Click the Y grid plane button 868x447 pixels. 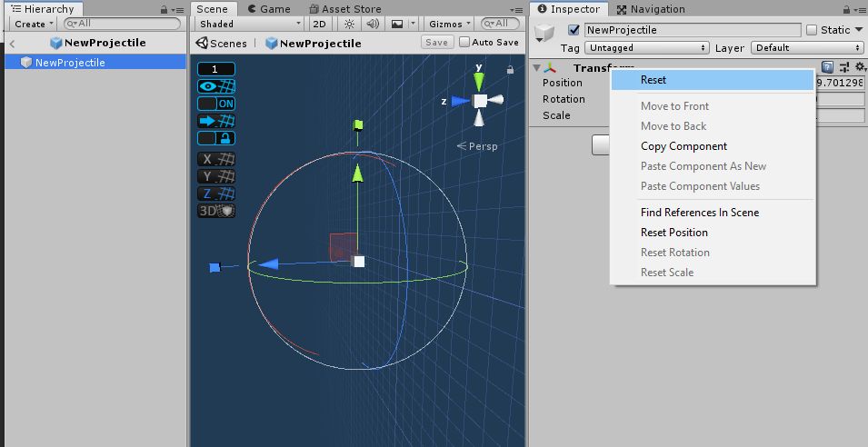pos(216,176)
